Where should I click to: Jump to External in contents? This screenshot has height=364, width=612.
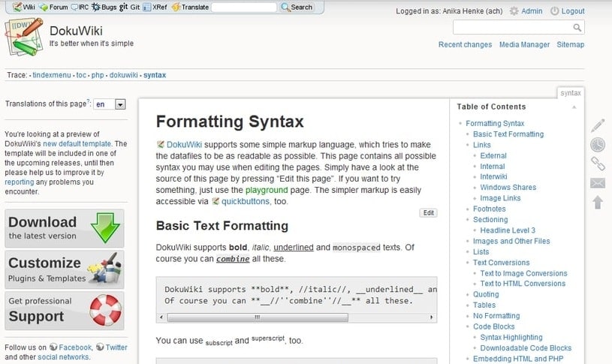(493, 155)
